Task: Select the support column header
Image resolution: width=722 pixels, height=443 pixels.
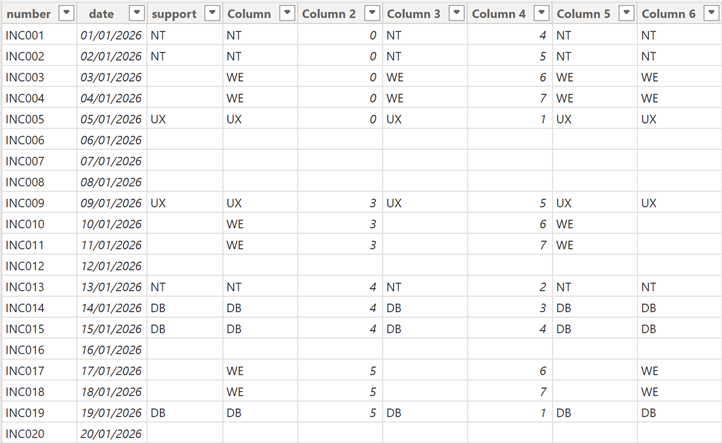Action: (174, 13)
